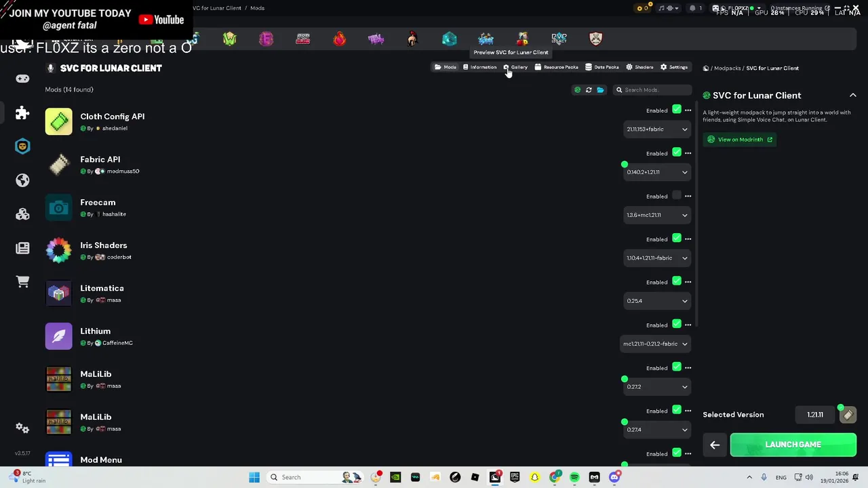The height and width of the screenshot is (488, 868).
Task: Click the Search Mods input field
Action: [651, 90]
